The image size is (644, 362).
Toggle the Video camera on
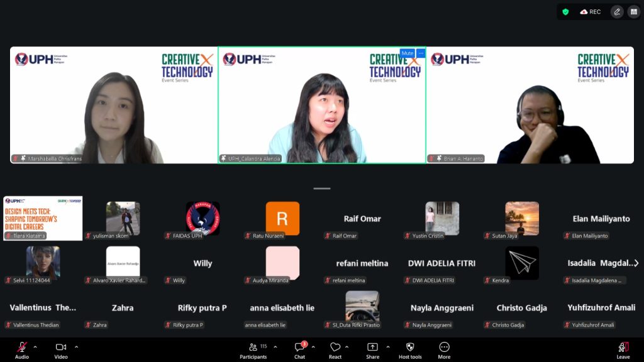pyautogui.click(x=61, y=348)
